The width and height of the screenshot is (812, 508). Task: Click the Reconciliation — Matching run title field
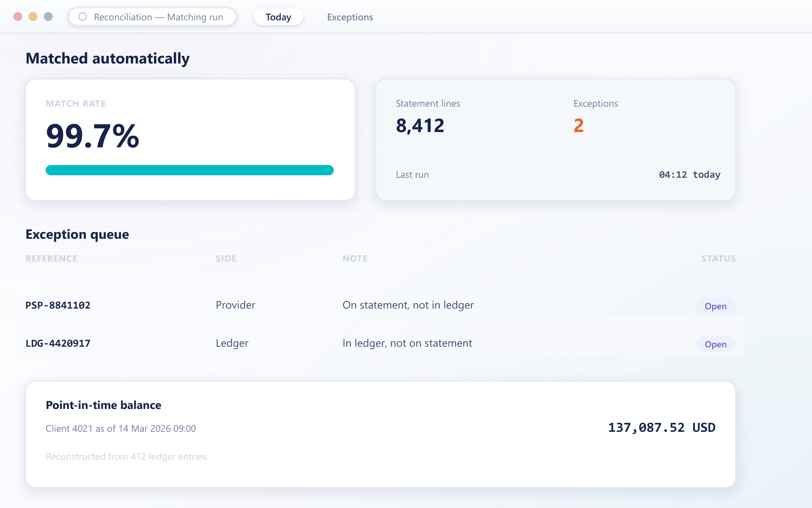pos(152,17)
